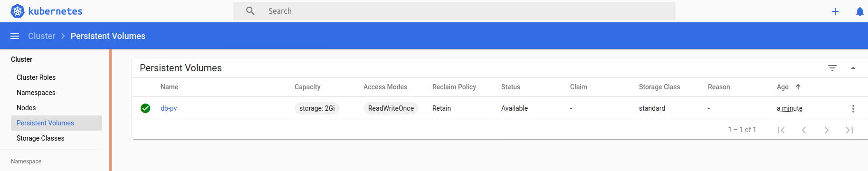Sort table by Name column header
The width and height of the screenshot is (868, 171).
[170, 87]
